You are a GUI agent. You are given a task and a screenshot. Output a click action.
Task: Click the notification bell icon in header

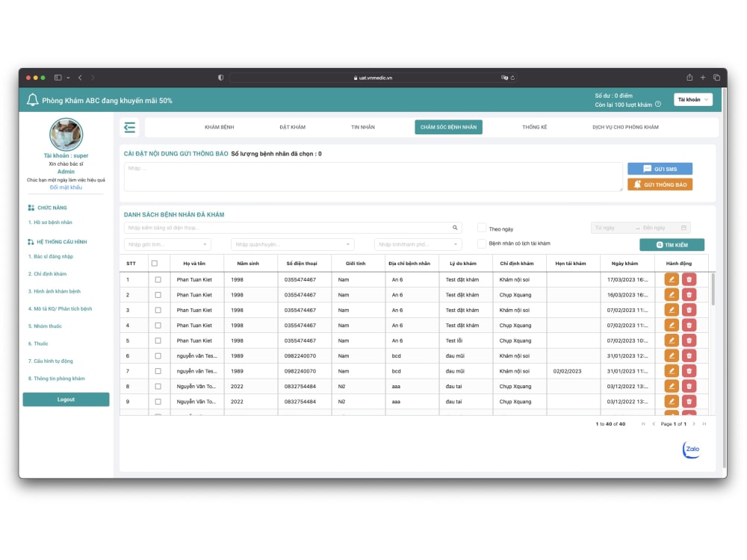coord(32,100)
